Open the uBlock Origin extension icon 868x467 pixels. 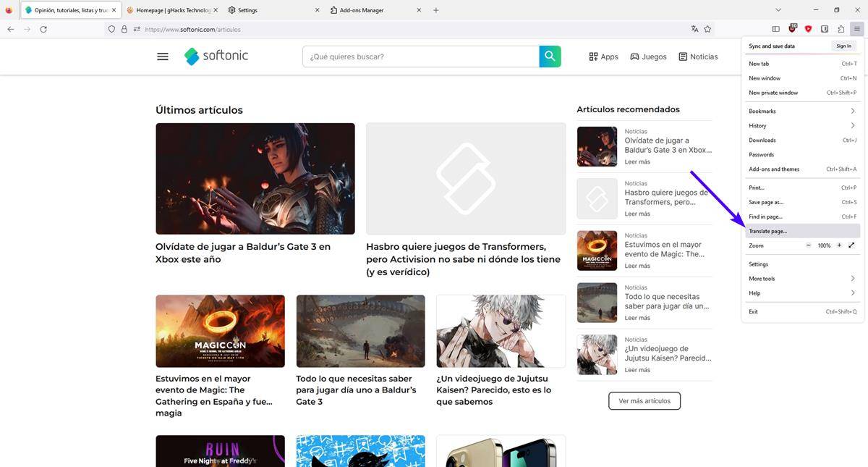(x=793, y=29)
